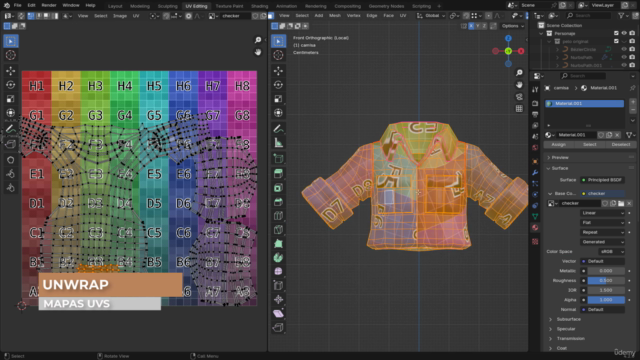
Task: Hide the Personaje collection with its eye icon
Action: coord(624,33)
